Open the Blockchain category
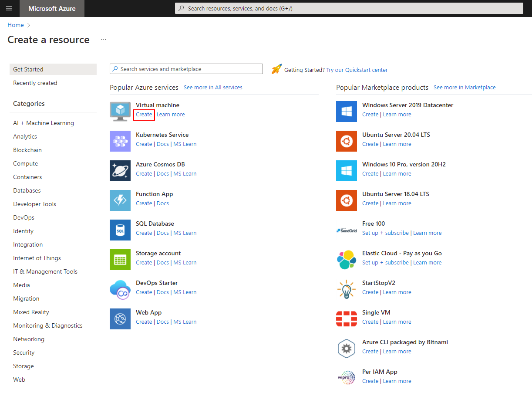The height and width of the screenshot is (403, 532). (27, 150)
